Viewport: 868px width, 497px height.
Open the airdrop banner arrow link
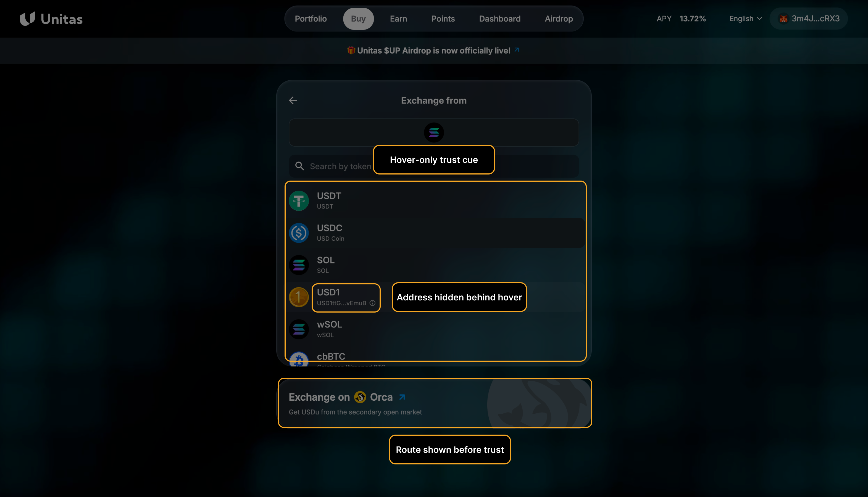pos(517,50)
